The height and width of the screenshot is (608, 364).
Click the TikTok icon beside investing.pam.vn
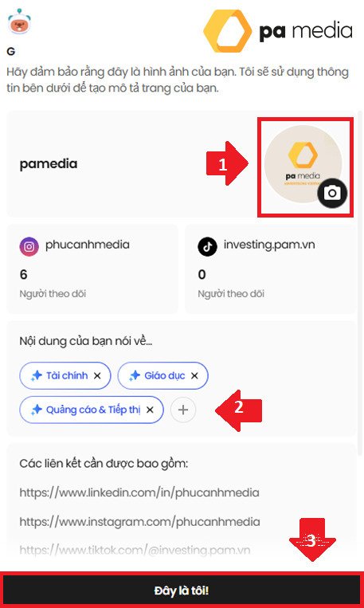pyautogui.click(x=207, y=246)
